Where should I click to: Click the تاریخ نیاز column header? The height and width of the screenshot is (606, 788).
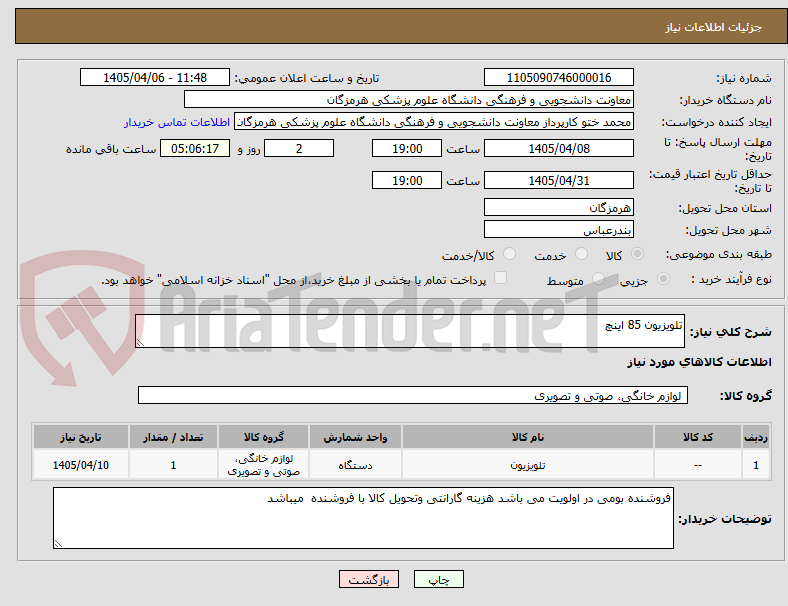pos(81,437)
